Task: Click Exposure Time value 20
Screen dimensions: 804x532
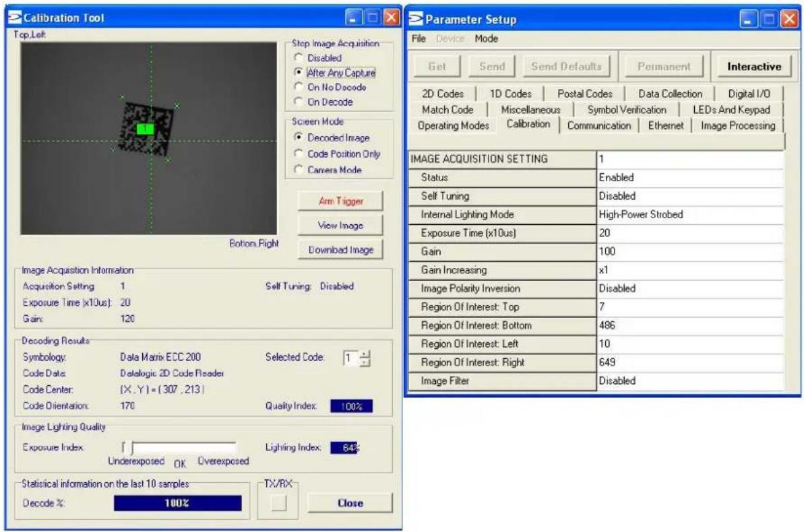Action: (x=690, y=233)
